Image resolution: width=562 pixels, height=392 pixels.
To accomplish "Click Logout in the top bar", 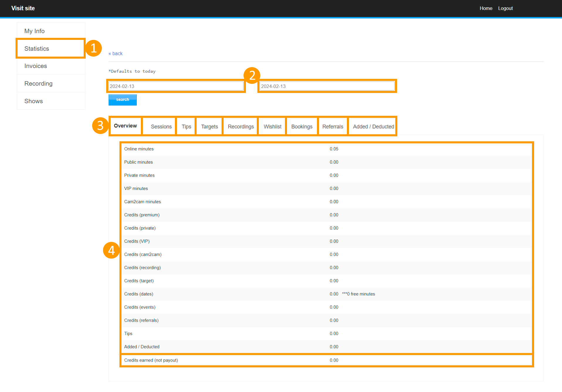I will coord(505,8).
